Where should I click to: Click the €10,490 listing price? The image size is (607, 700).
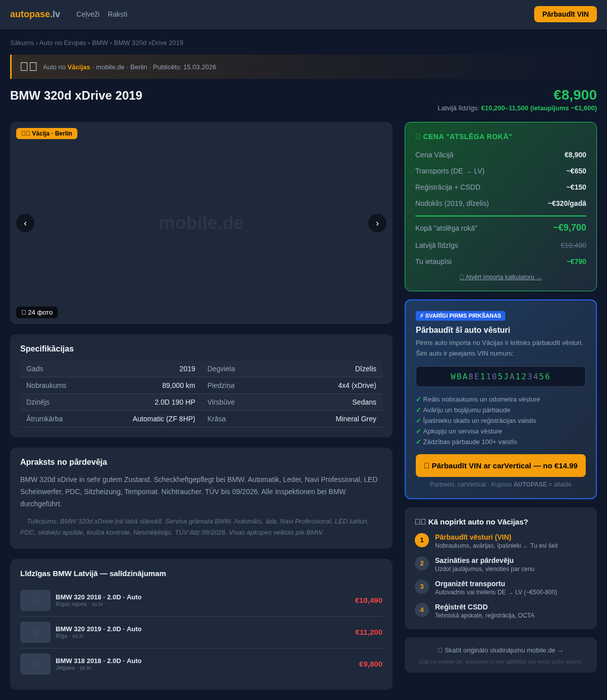tap(368, 600)
